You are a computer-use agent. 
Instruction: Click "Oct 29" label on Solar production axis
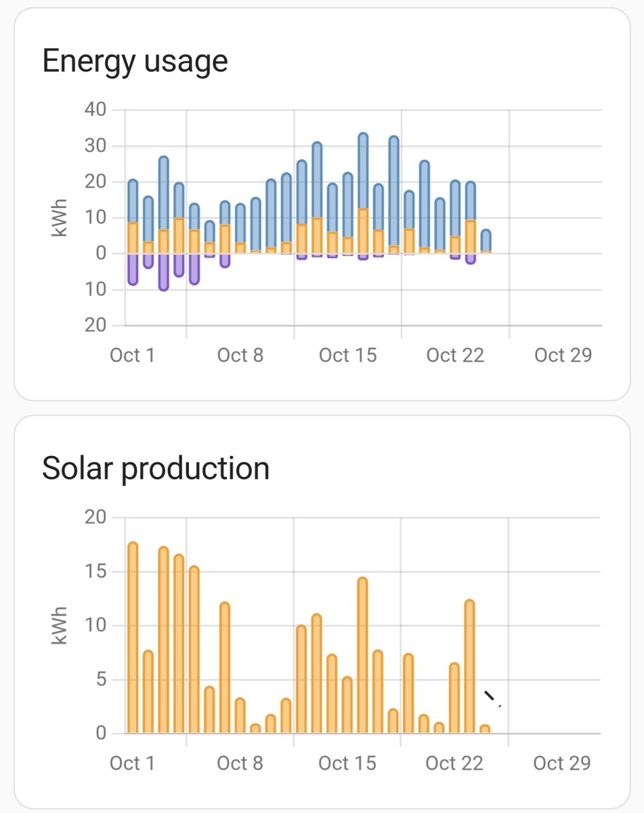(x=561, y=764)
